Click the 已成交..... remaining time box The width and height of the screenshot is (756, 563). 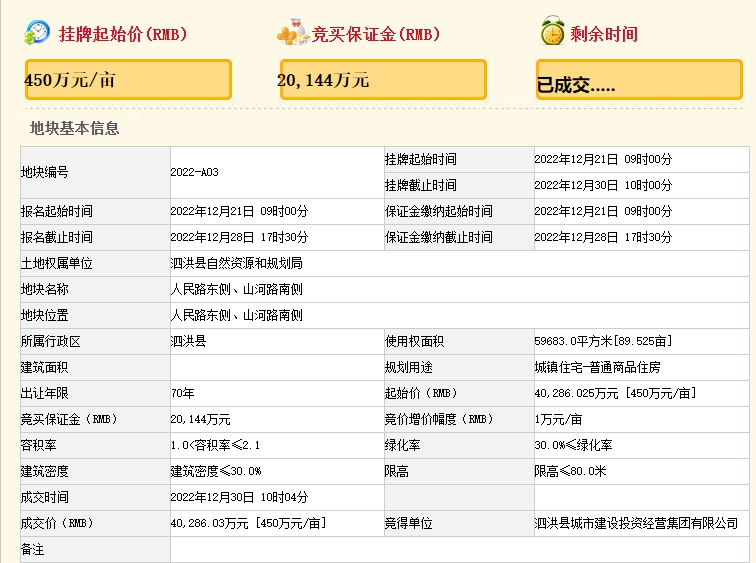(x=639, y=80)
